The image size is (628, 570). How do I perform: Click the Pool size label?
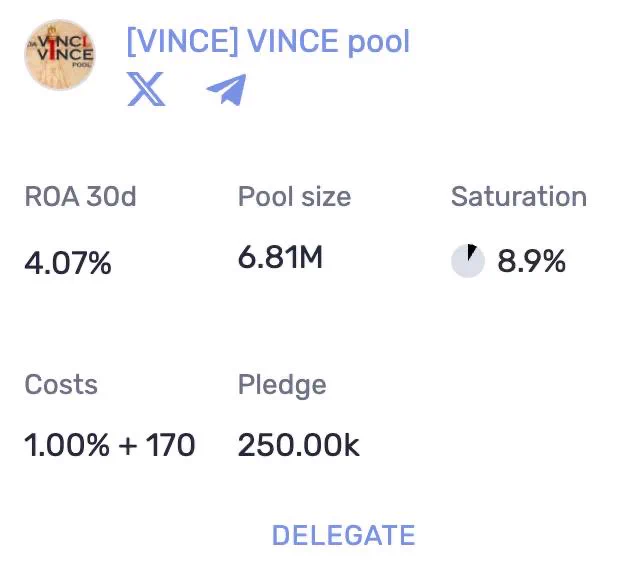click(294, 197)
